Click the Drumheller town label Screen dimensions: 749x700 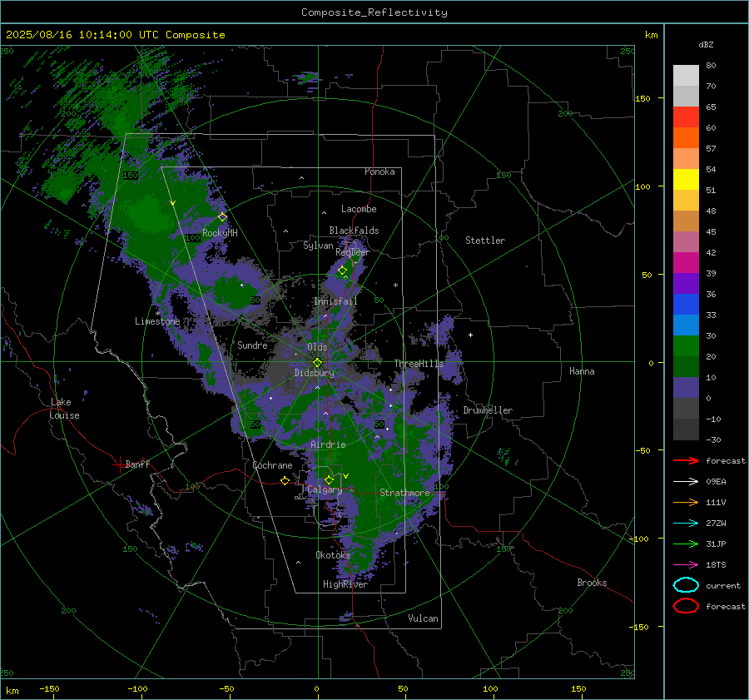pos(488,410)
